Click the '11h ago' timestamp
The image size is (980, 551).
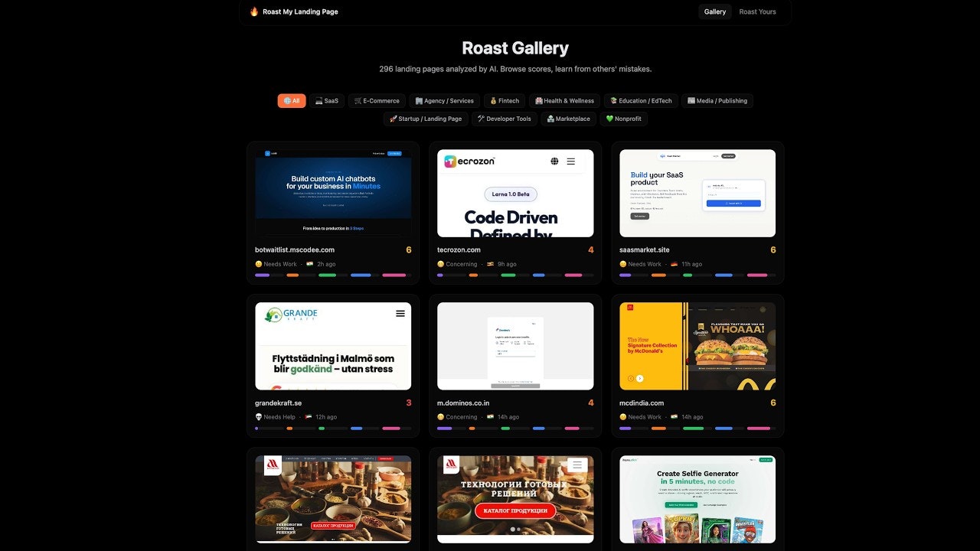[x=691, y=264]
